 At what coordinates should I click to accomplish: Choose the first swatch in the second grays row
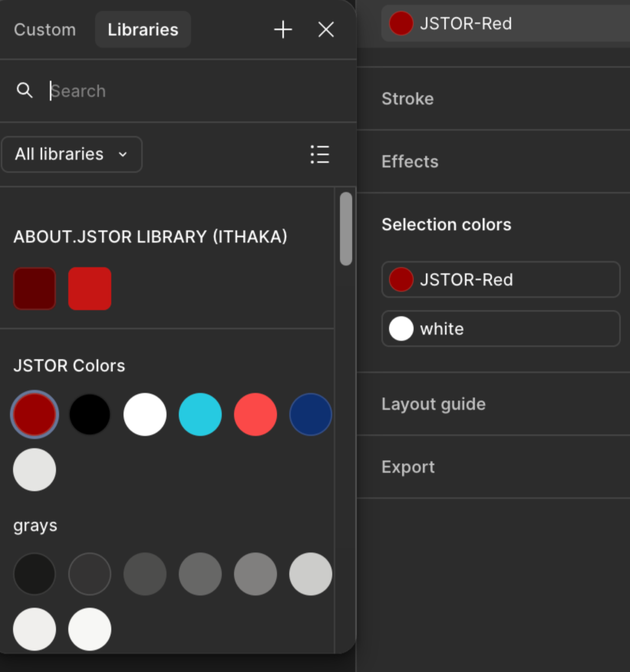(35, 629)
